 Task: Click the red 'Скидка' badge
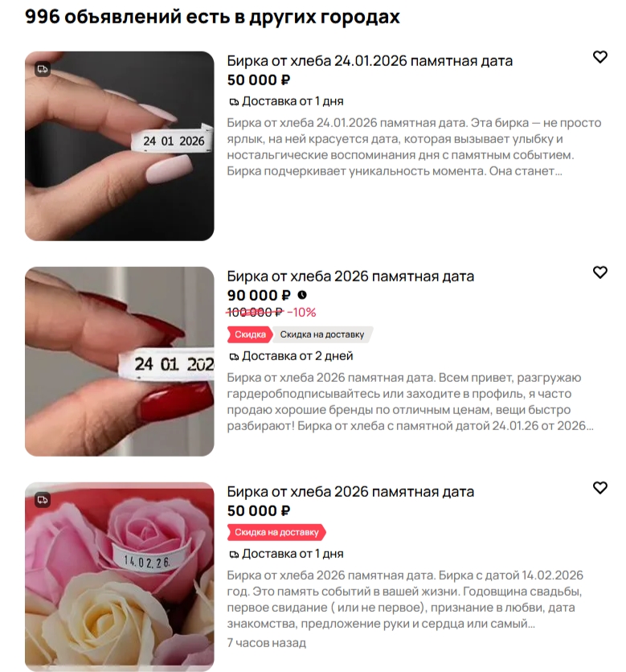click(x=250, y=334)
